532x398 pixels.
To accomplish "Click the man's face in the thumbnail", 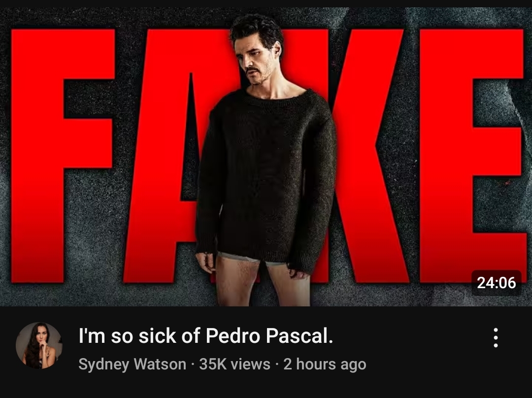I will [255, 61].
